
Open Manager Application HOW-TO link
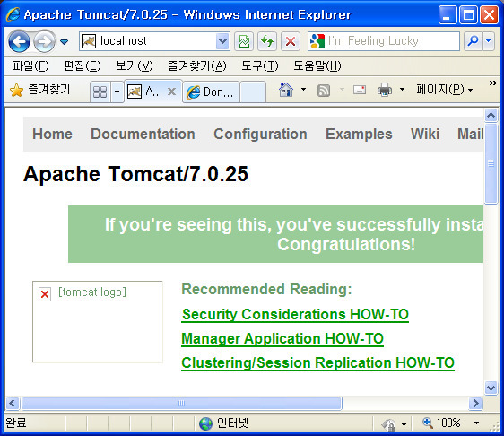282,338
